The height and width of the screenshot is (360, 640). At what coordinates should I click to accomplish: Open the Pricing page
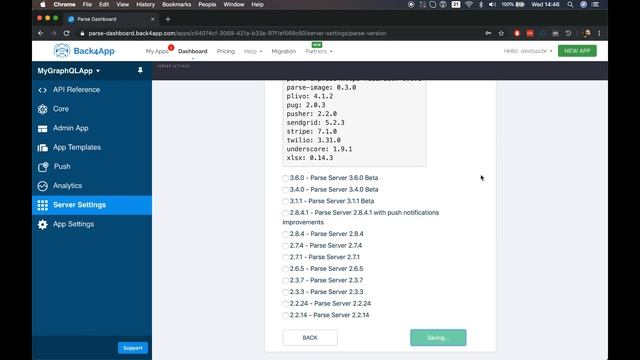(226, 51)
